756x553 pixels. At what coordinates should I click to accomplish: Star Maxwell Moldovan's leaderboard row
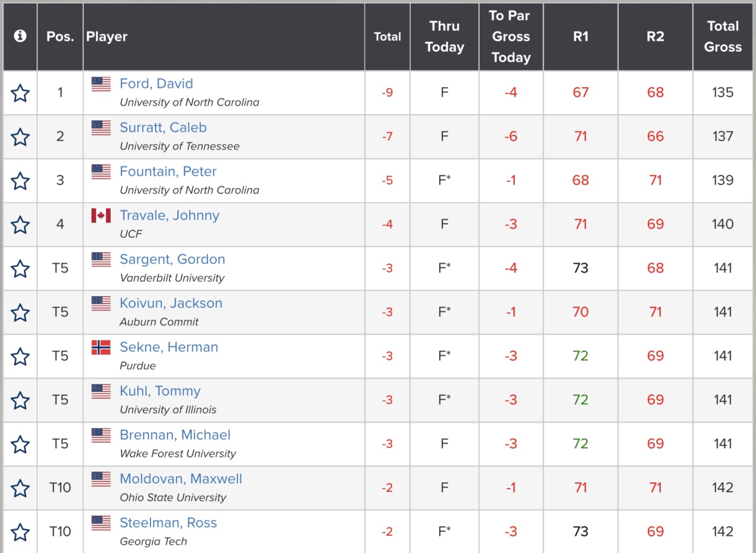pos(20,488)
